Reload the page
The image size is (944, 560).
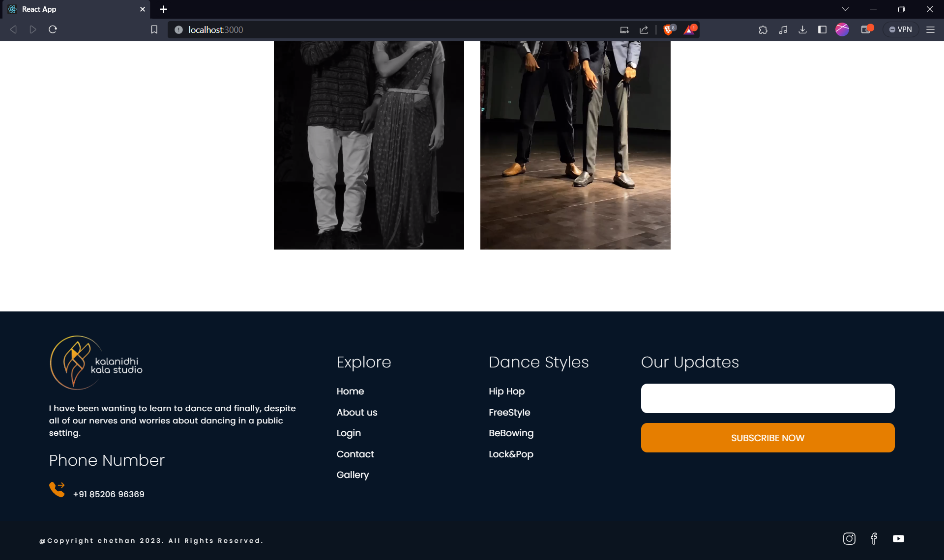point(53,29)
